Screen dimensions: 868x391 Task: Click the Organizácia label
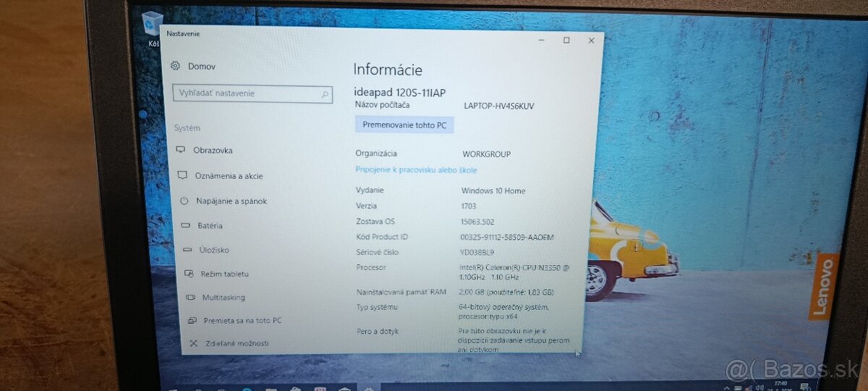coord(376,154)
